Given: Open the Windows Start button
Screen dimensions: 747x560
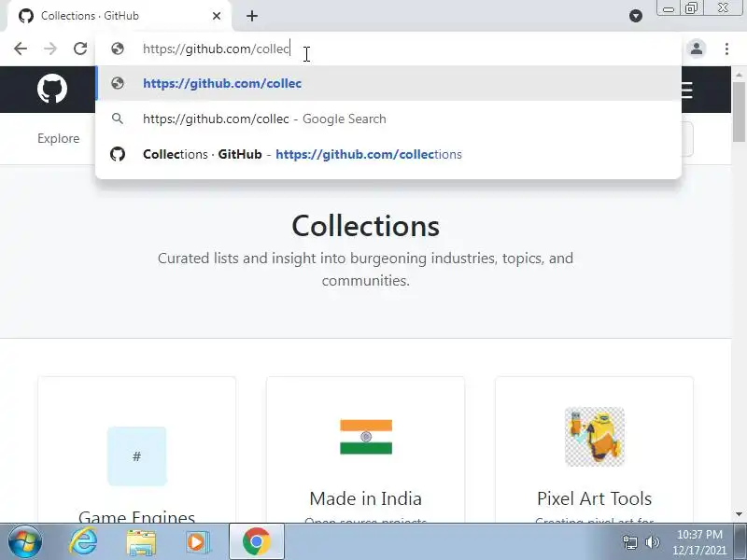Looking at the screenshot, I should [x=24, y=542].
